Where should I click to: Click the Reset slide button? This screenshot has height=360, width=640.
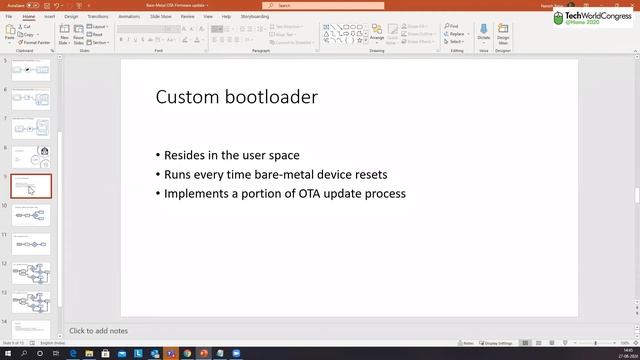[x=95, y=34]
